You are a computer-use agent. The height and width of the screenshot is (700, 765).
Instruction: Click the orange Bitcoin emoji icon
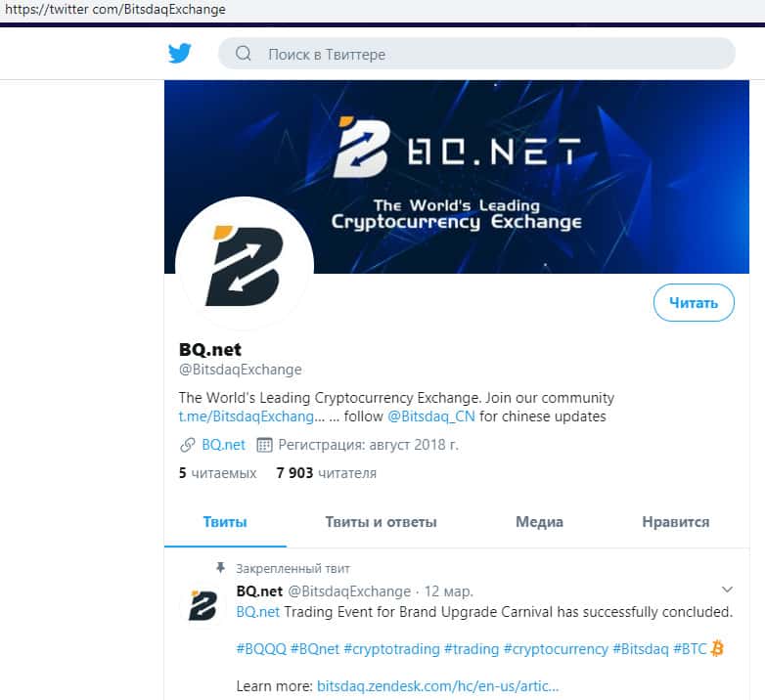(717, 649)
